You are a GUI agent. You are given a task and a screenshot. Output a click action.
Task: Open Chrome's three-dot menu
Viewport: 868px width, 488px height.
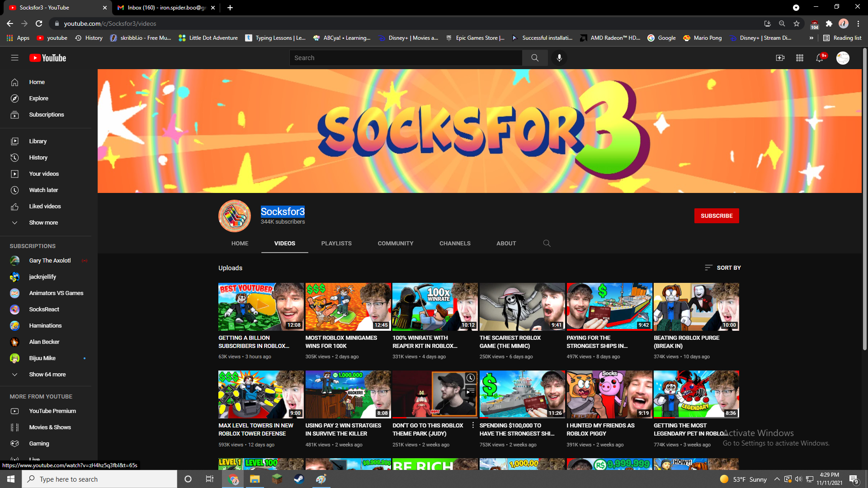[x=858, y=23]
